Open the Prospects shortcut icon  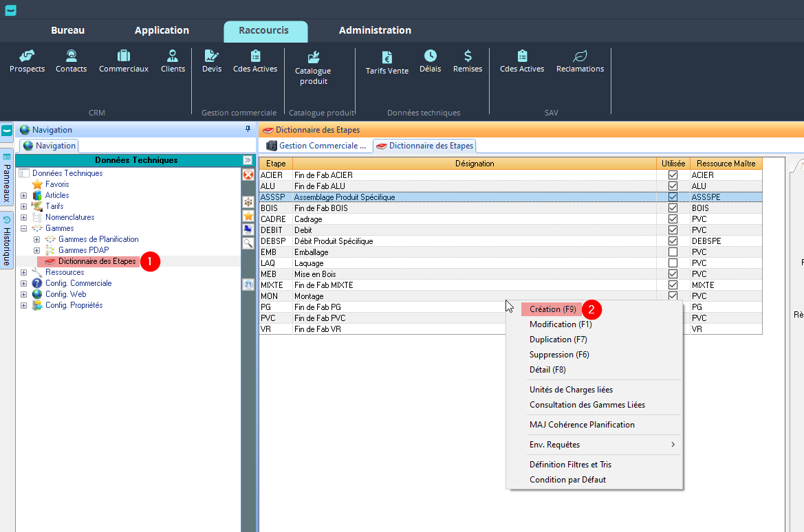click(x=27, y=60)
